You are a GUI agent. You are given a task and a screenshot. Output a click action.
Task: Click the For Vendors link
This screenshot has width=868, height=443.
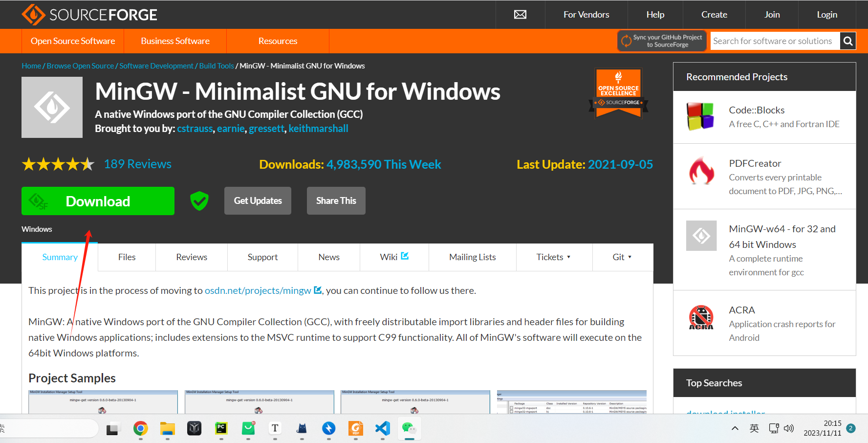(x=586, y=15)
